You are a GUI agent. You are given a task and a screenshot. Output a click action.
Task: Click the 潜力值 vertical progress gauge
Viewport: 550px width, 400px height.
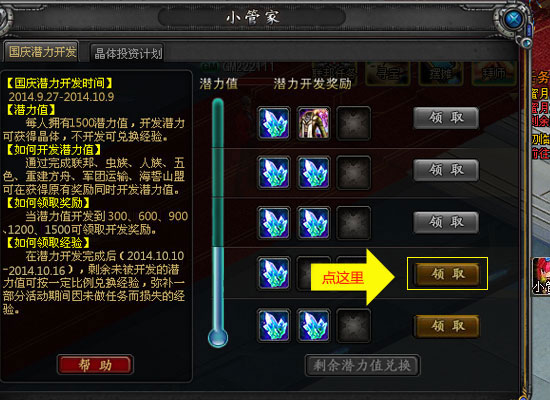(x=218, y=223)
